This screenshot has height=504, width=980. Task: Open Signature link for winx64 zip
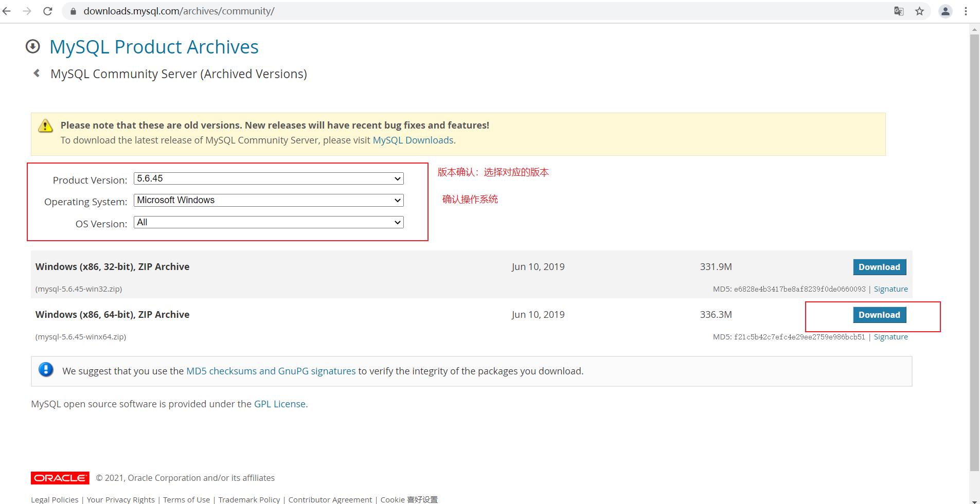(890, 337)
